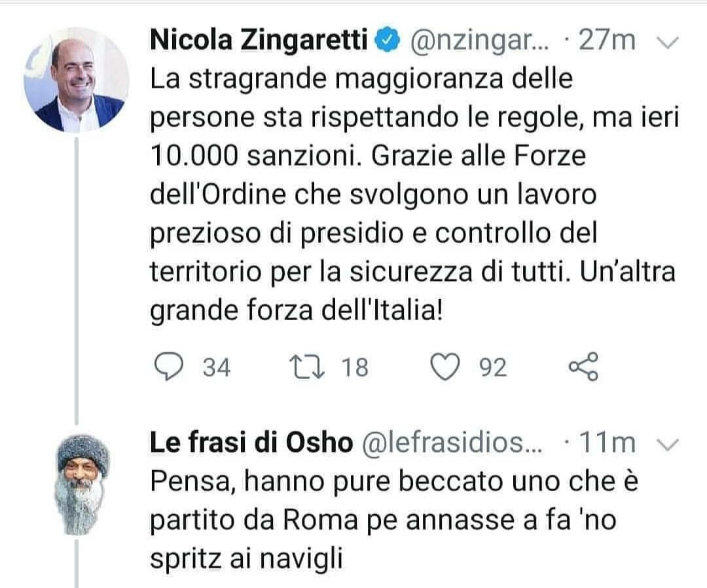The width and height of the screenshot is (707, 588).
Task: Tap the reply speech bubble icon
Action: click(x=172, y=367)
